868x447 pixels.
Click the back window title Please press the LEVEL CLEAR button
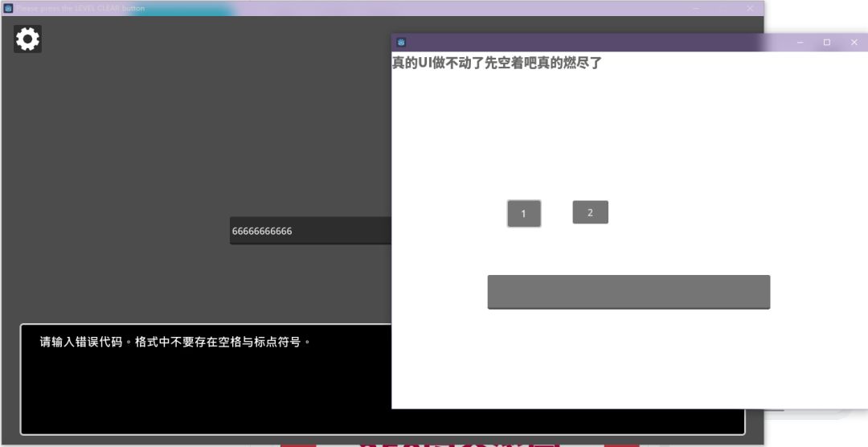[x=80, y=8]
